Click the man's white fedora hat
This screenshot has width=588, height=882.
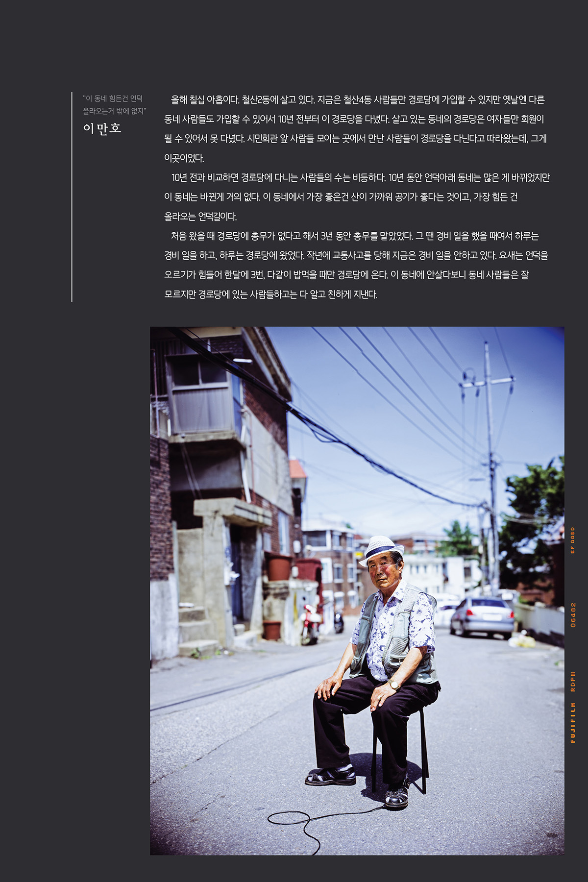(380, 550)
